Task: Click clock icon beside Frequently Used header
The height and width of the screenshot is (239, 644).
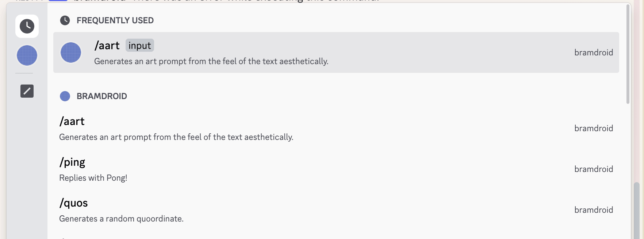Action: point(65,20)
